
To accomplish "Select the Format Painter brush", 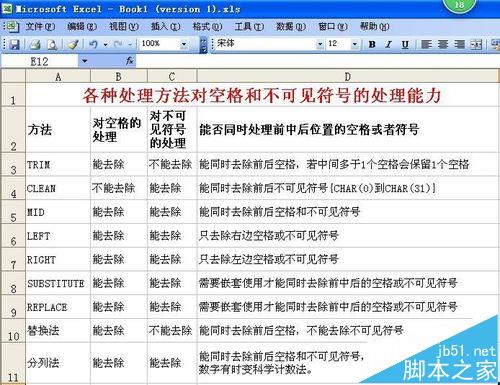I will pyautogui.click(x=72, y=44).
